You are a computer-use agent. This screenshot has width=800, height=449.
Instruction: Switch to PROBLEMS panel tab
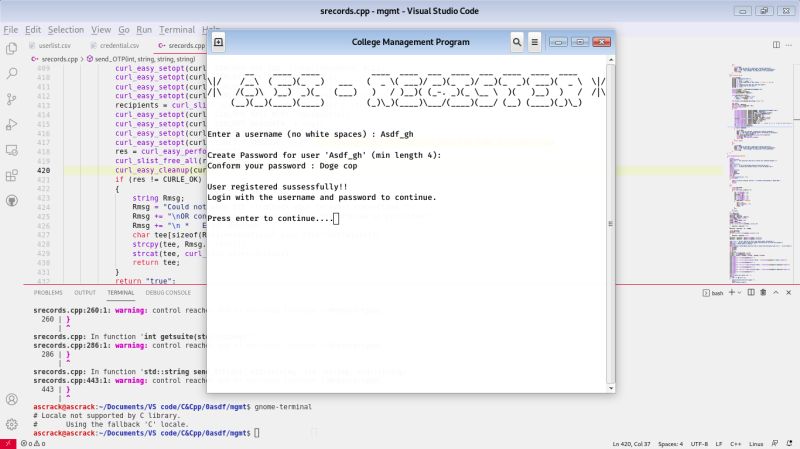48,292
